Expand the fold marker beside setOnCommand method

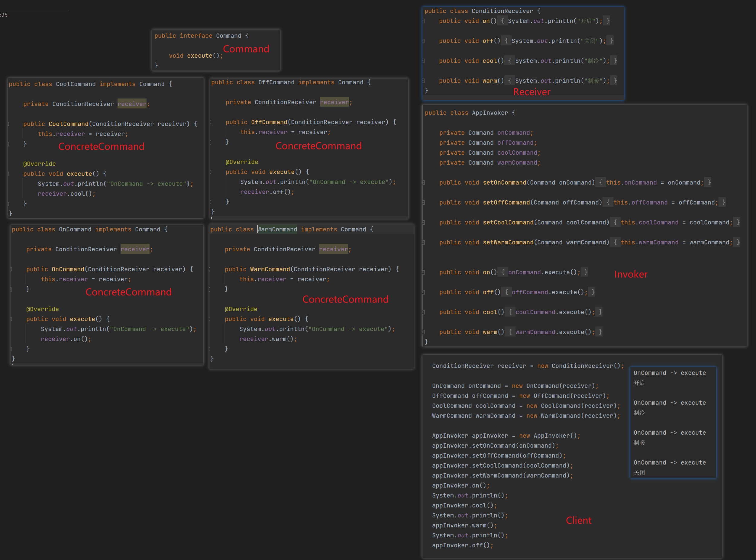click(423, 183)
